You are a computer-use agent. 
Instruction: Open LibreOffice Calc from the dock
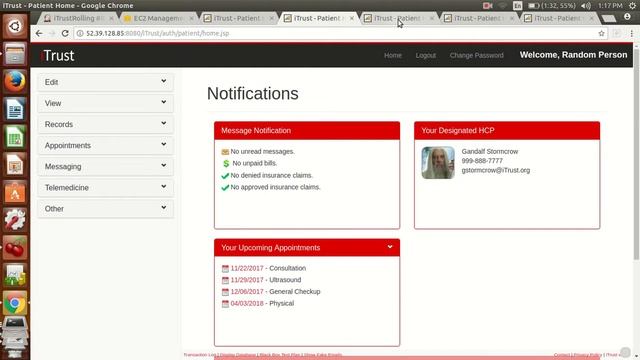pos(15,137)
